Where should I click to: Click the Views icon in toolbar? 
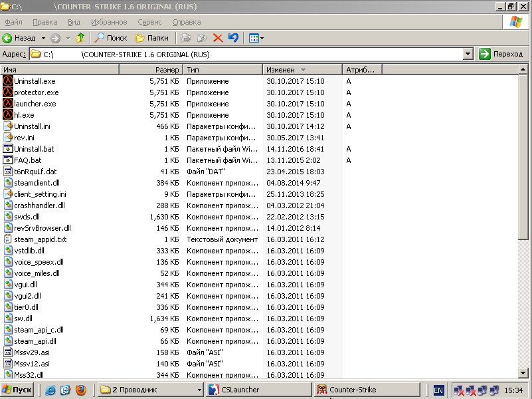pyautogui.click(x=254, y=38)
